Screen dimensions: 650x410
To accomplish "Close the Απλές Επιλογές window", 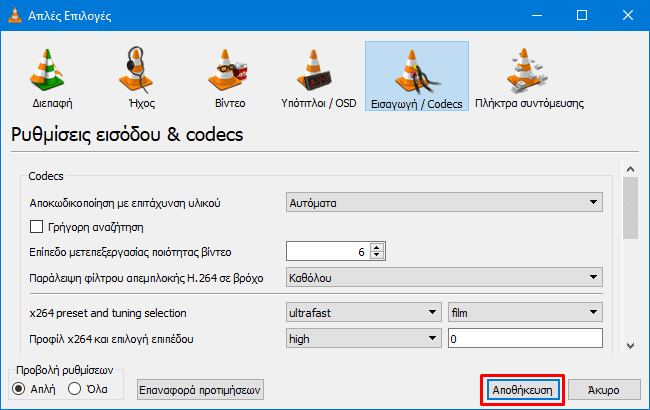I will pyautogui.click(x=628, y=15).
